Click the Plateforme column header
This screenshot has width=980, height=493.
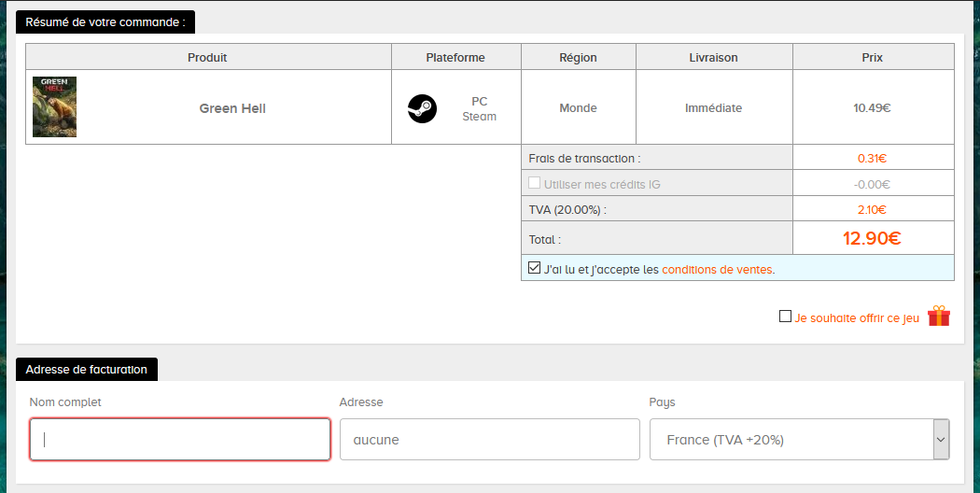455,57
